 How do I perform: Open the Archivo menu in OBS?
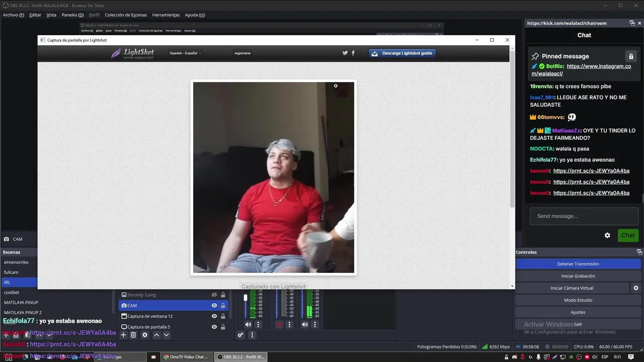pyautogui.click(x=14, y=15)
